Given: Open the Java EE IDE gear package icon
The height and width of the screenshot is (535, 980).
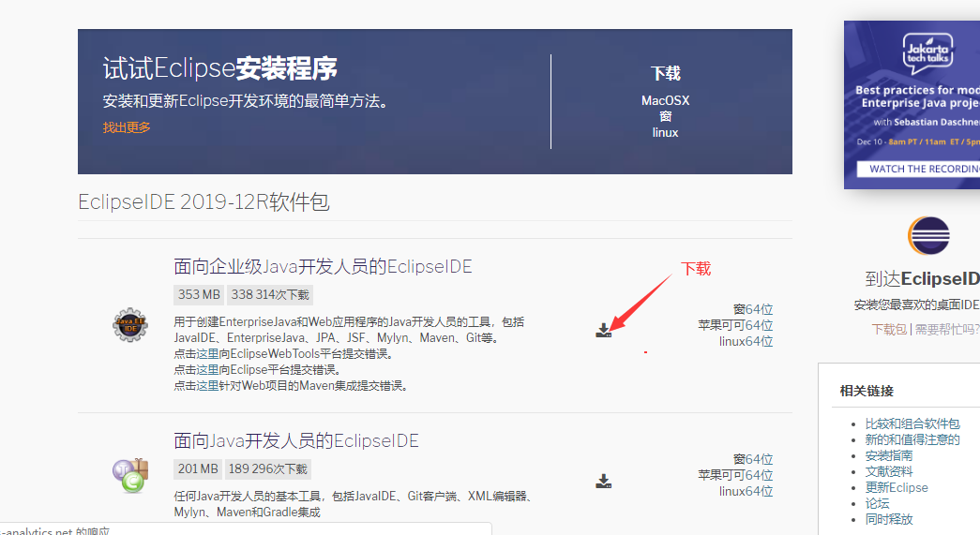Looking at the screenshot, I should click(x=130, y=324).
